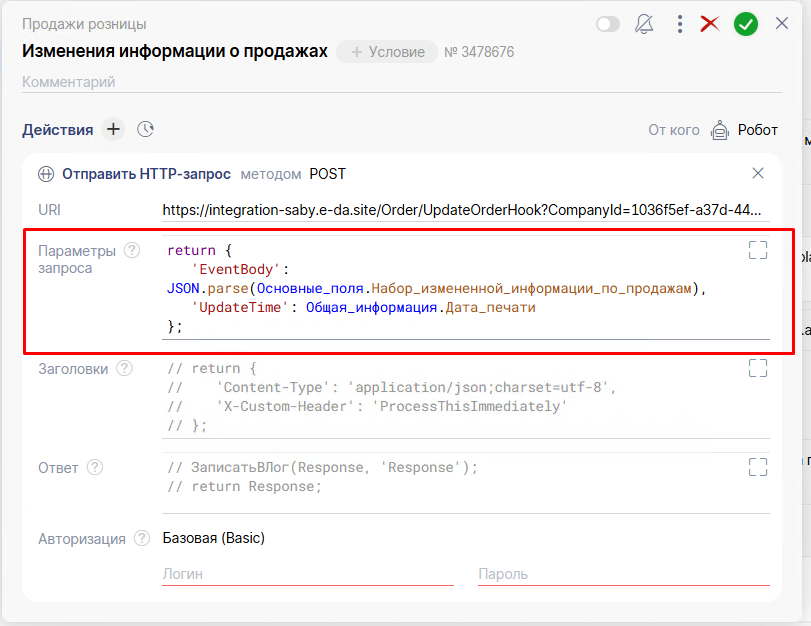Change the Робот sender selection
This screenshot has height=626, width=811.
click(x=744, y=130)
